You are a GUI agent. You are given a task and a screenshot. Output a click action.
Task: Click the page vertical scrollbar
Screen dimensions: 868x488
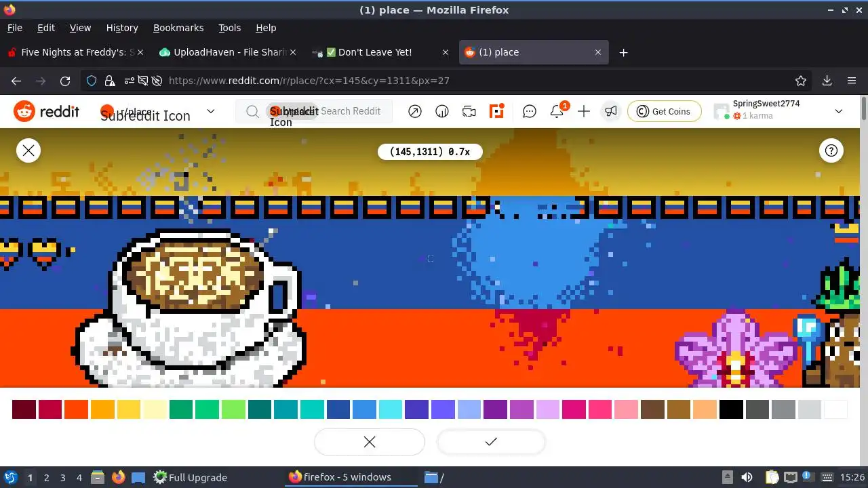864,108
